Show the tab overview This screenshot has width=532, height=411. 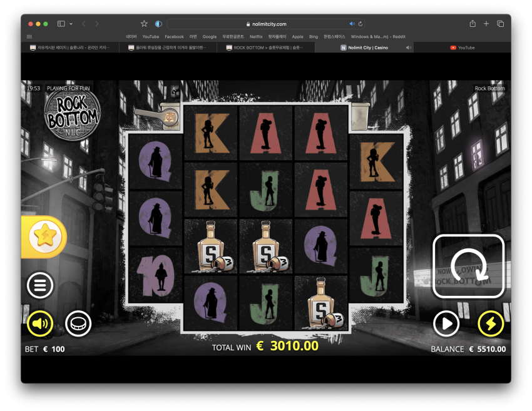[x=500, y=23]
